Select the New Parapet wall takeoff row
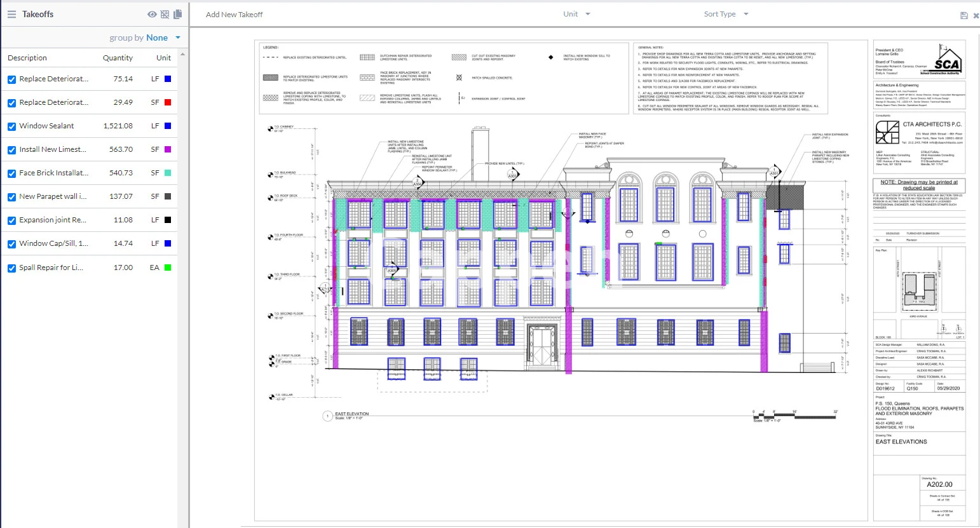Screen dimensions: 980x528 click(53, 196)
